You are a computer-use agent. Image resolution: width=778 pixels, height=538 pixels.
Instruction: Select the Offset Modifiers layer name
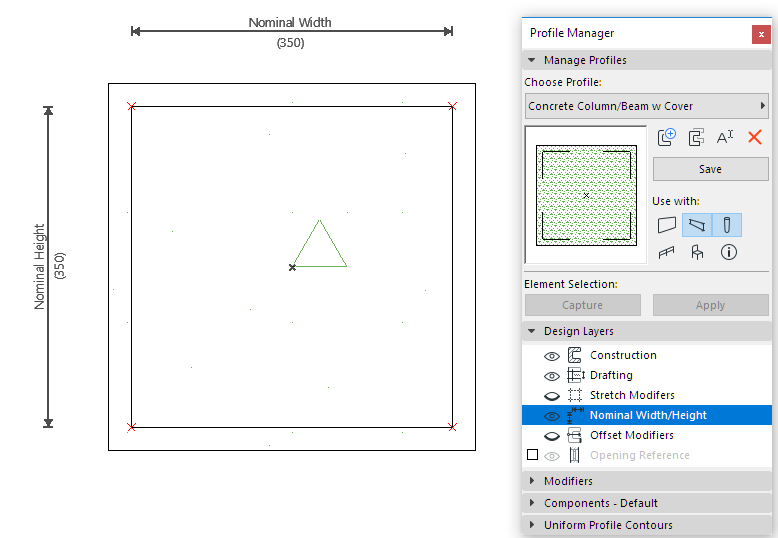click(x=632, y=435)
